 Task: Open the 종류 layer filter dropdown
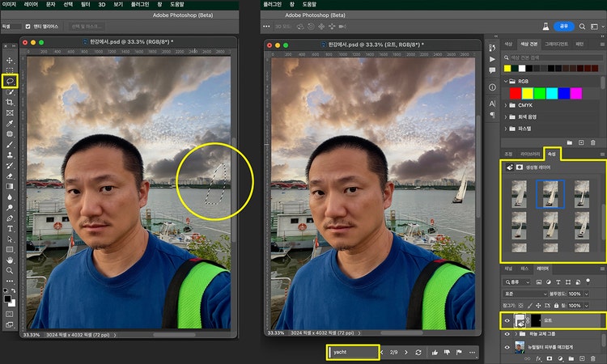518,282
